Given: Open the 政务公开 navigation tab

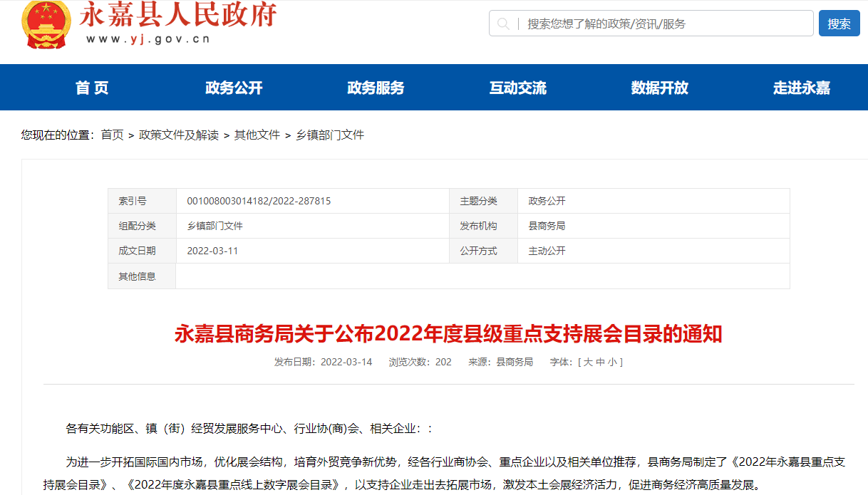Looking at the screenshot, I should tap(234, 88).
